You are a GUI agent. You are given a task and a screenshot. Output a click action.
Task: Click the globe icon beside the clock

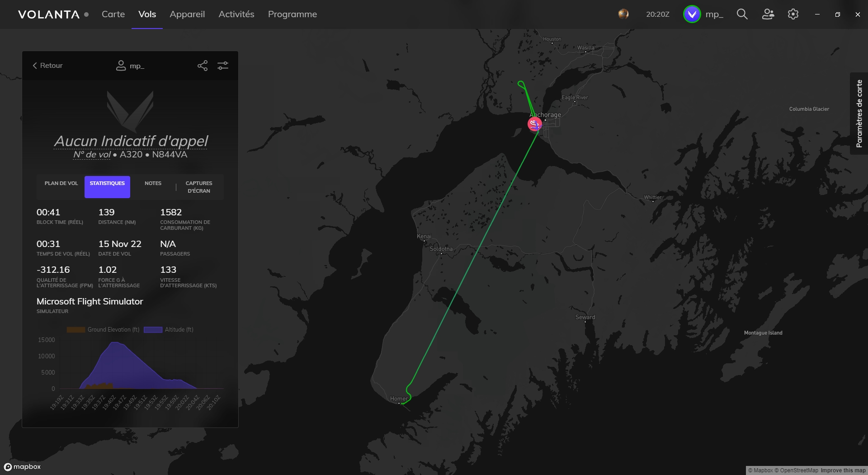623,14
